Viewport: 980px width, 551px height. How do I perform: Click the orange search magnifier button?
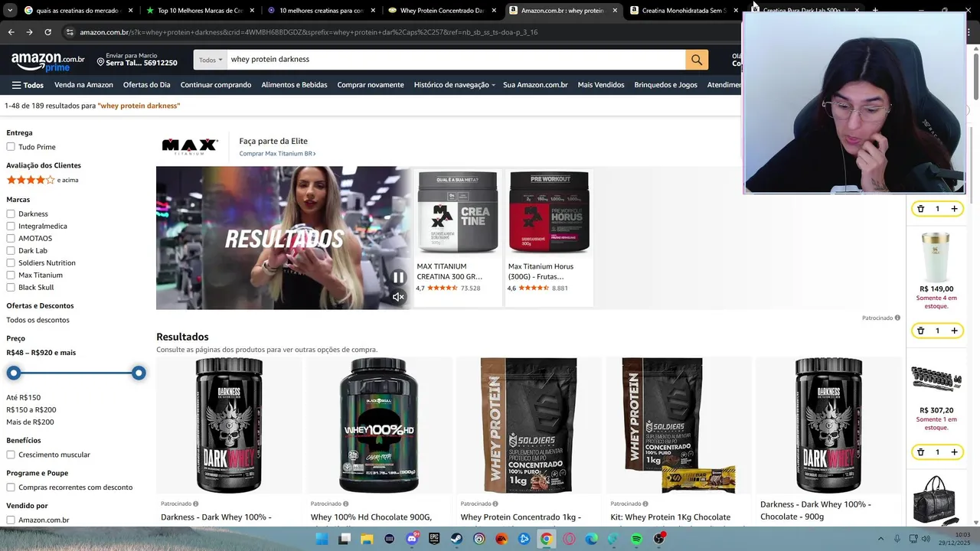[x=697, y=60]
